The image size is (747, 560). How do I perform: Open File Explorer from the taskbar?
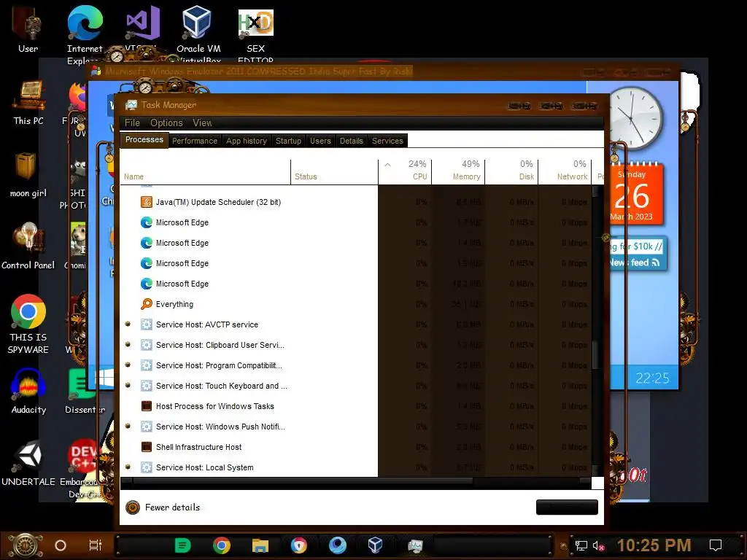(x=260, y=545)
